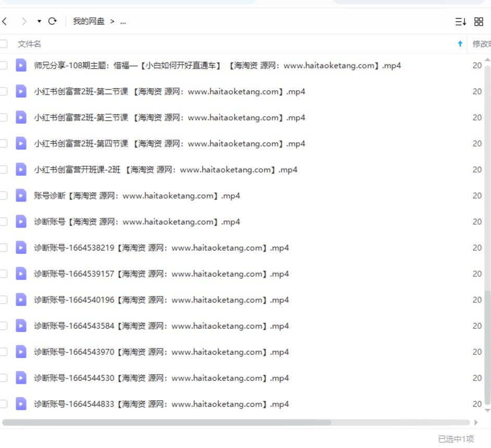The height and width of the screenshot is (448, 491).
Task: Open file 师兄分享-108期主题：惜福 直通车 mp4
Action: [x=217, y=66]
